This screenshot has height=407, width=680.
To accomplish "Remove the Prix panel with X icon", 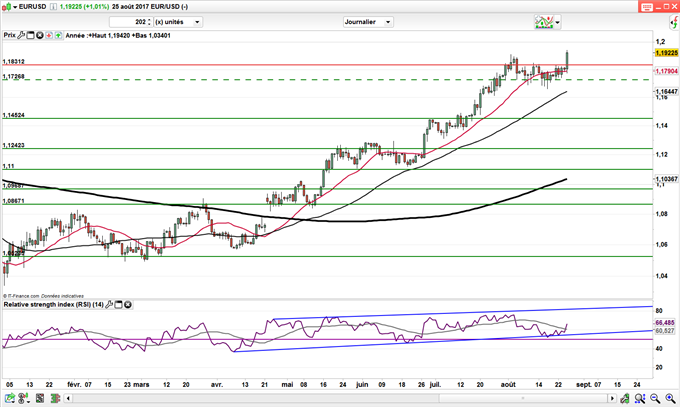I will click(39, 35).
